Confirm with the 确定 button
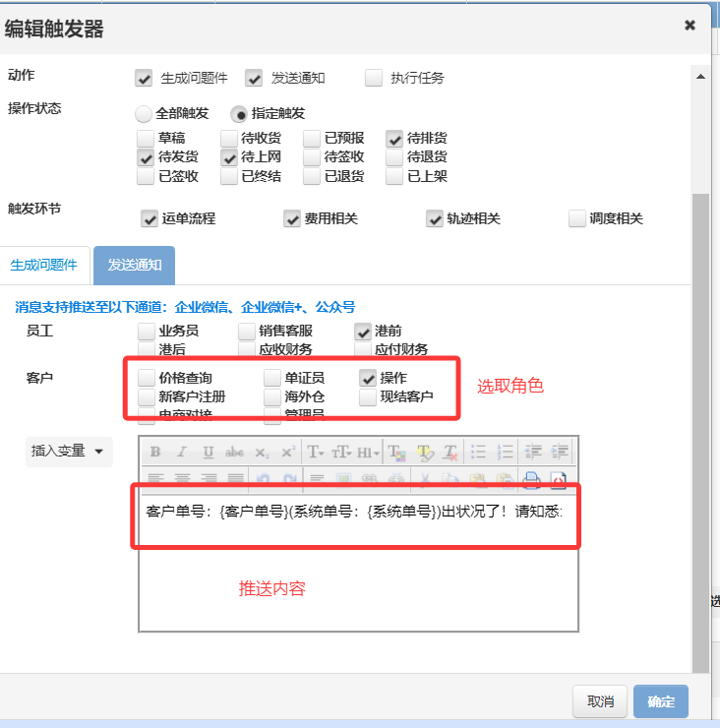The image size is (720, 728). (x=661, y=701)
